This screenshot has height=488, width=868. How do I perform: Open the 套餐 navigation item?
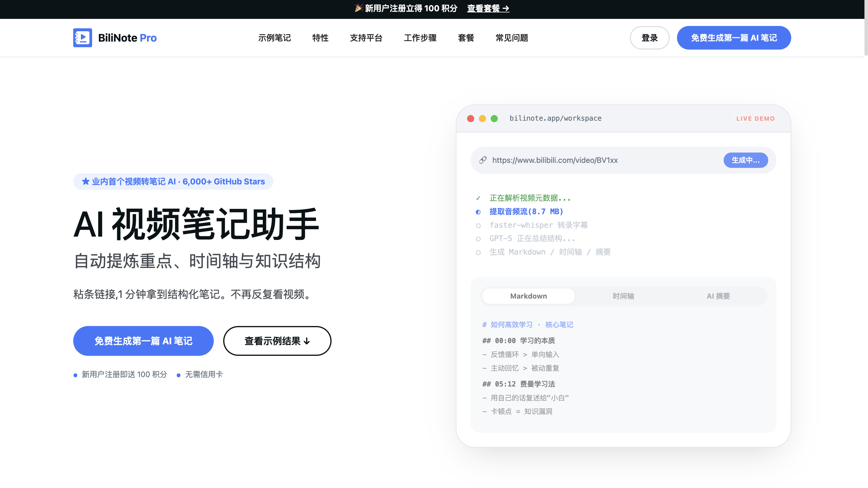[466, 38]
